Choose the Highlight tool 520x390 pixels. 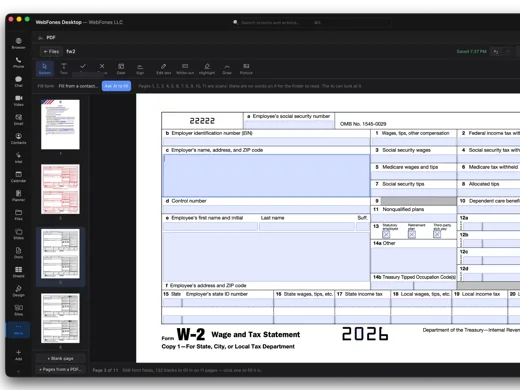(207, 69)
